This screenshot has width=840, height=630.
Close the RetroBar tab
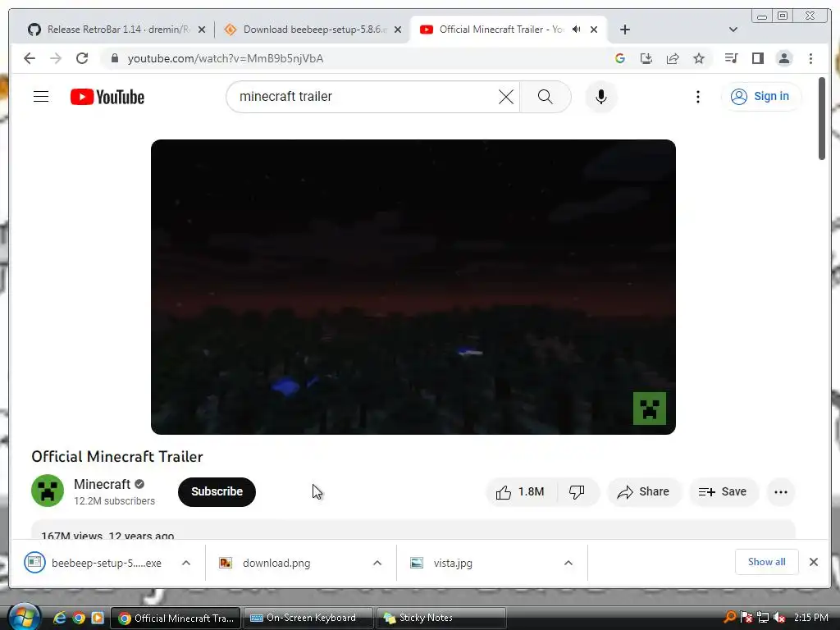click(202, 30)
